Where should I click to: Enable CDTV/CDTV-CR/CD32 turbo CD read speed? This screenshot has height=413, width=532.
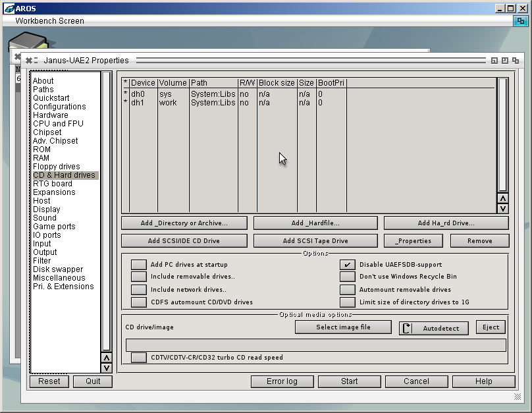coord(139,358)
